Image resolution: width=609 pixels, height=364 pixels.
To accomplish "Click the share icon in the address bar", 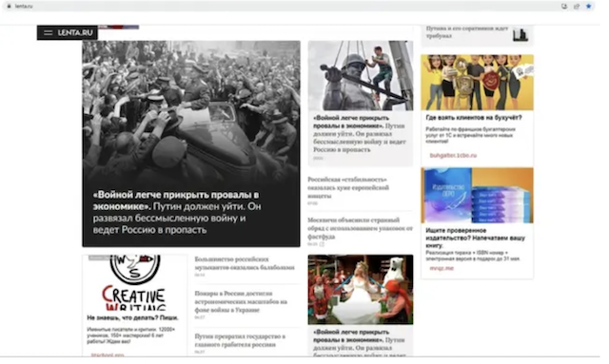I will [577, 7].
